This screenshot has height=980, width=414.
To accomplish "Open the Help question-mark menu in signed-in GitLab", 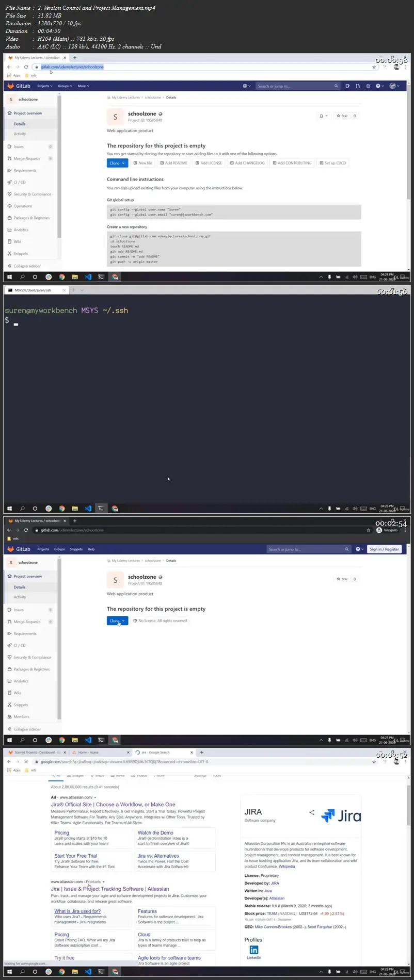I will click(379, 86).
